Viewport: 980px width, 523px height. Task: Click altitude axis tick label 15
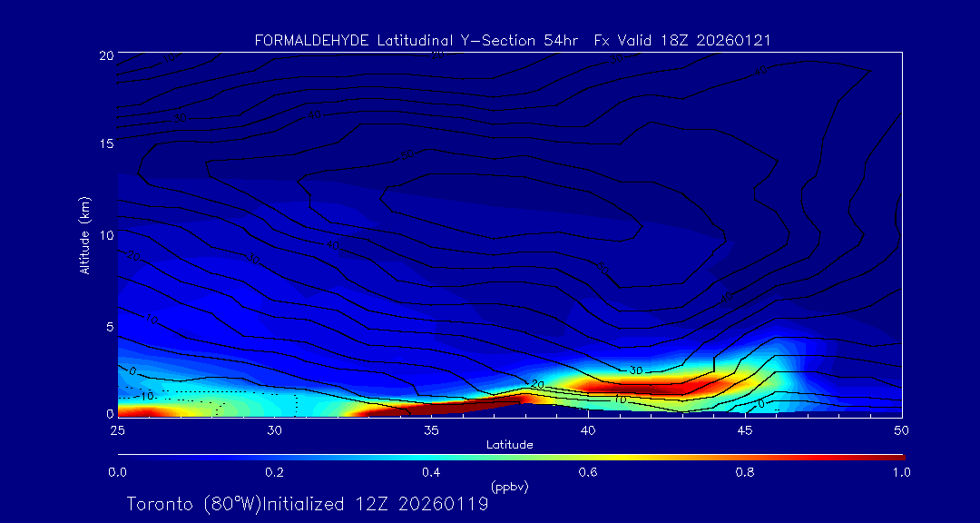105,143
